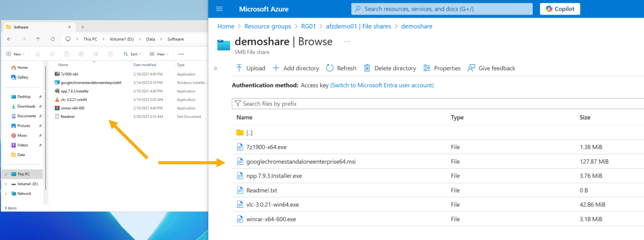Click the Search files by prefix field
The width and height of the screenshot is (644, 240).
click(438, 104)
